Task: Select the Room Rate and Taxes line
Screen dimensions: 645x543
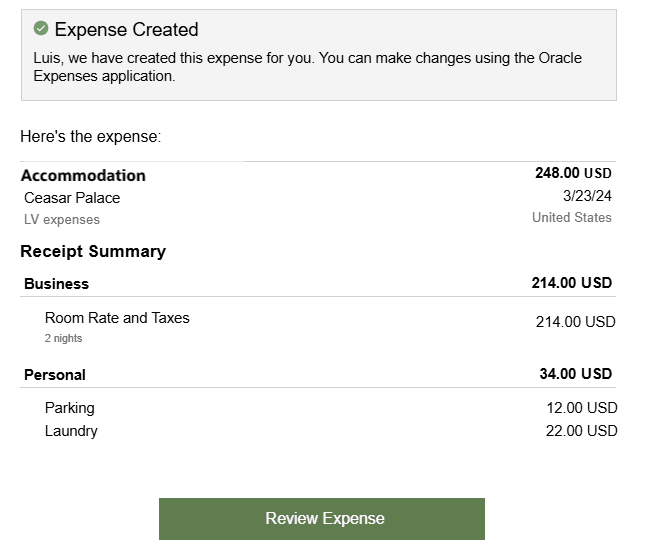Action: pyautogui.click(x=117, y=318)
